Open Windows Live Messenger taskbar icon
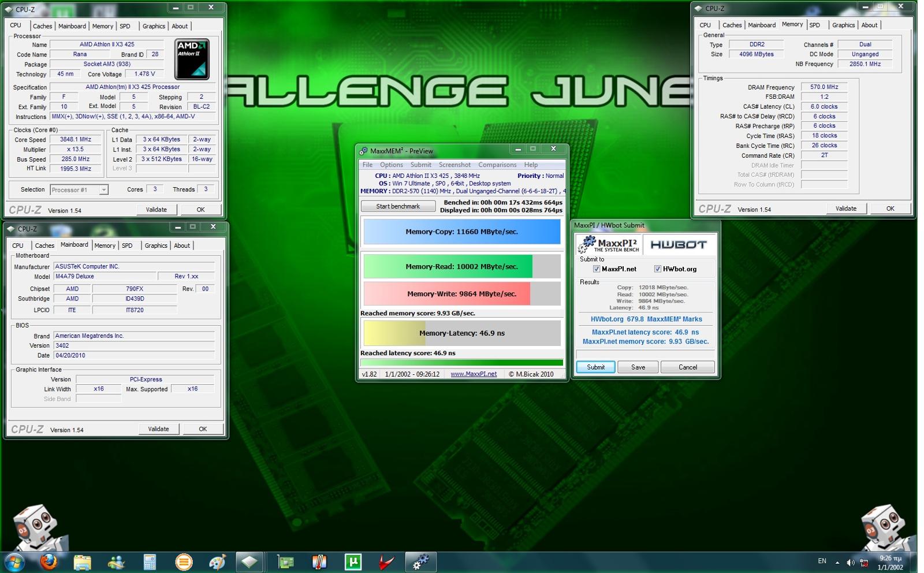 pos(115,562)
